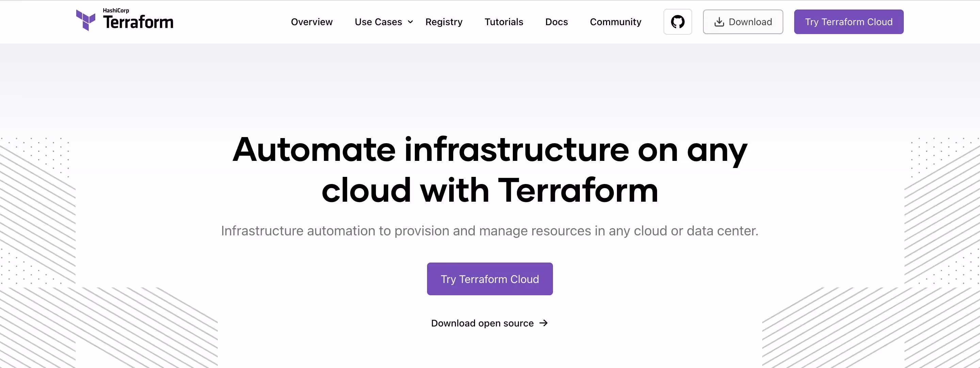Follow the Download open source link
The height and width of the screenshot is (368, 980).
tap(482, 323)
